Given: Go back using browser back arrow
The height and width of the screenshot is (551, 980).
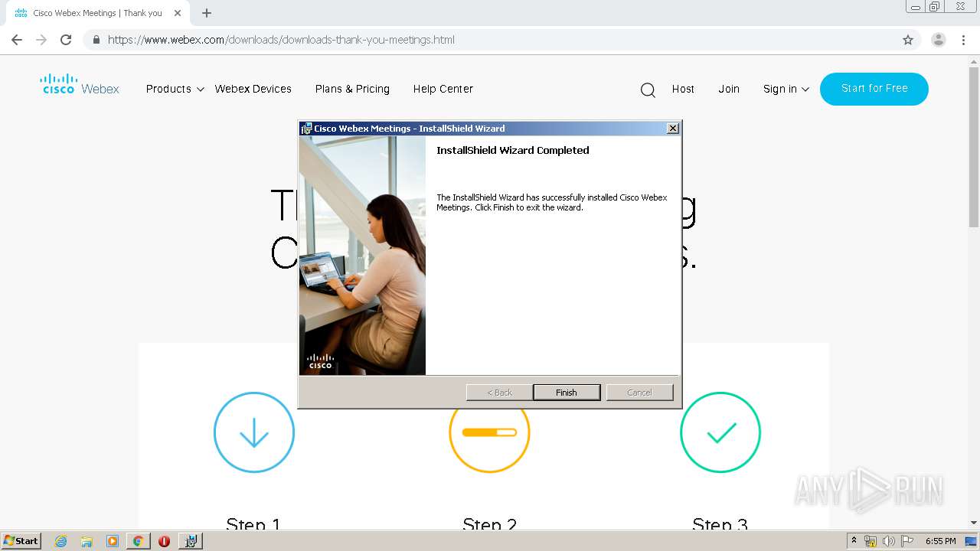Looking at the screenshot, I should coord(17,40).
